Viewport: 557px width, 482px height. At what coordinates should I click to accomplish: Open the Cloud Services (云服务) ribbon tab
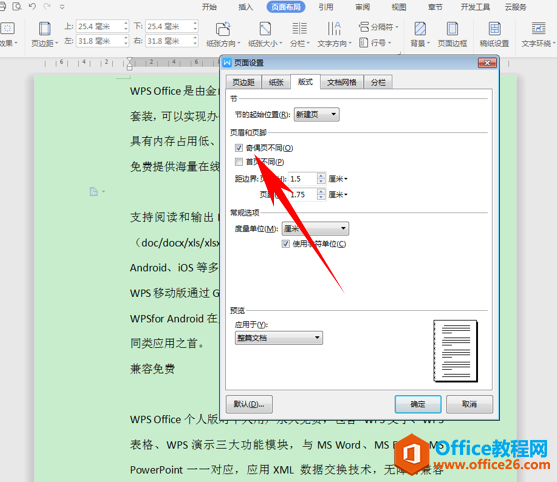click(x=515, y=7)
